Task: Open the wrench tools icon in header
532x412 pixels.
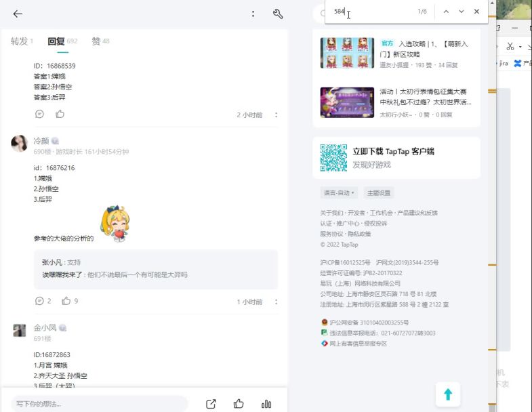Action: click(278, 14)
